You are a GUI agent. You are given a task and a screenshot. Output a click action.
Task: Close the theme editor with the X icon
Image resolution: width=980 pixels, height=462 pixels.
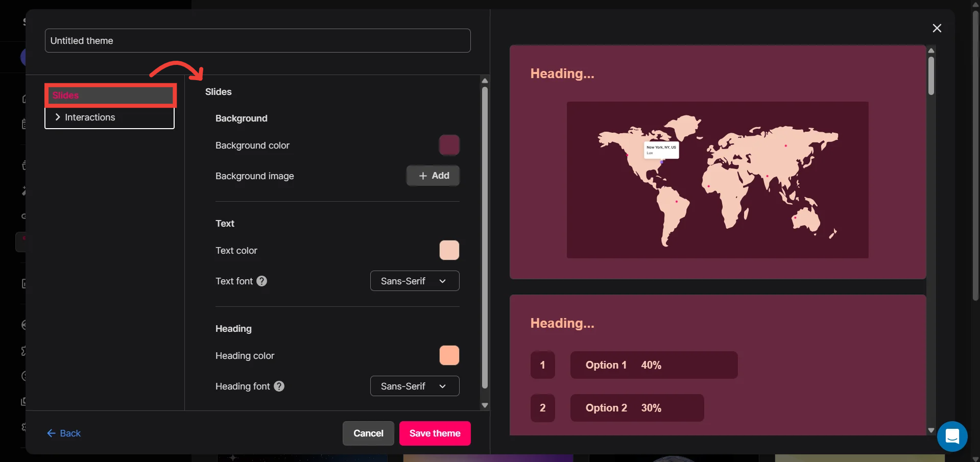click(x=937, y=28)
